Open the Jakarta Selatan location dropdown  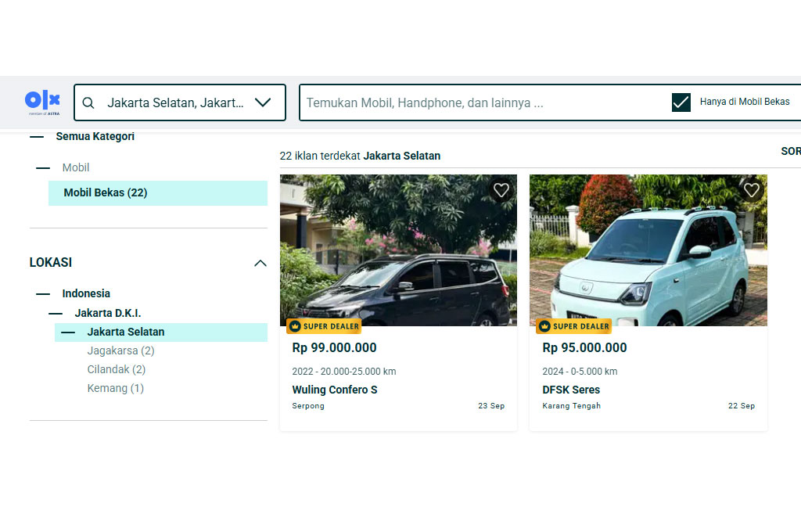[263, 102]
